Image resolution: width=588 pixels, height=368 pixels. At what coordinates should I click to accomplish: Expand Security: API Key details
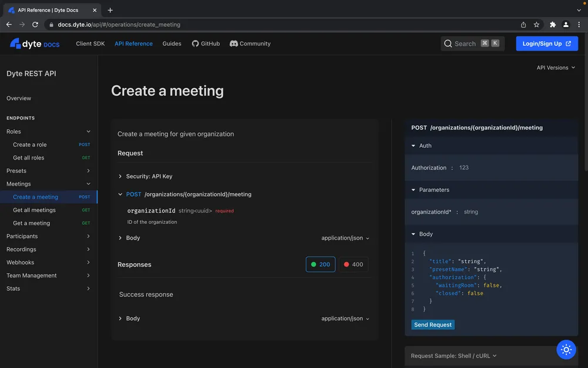pos(145,176)
